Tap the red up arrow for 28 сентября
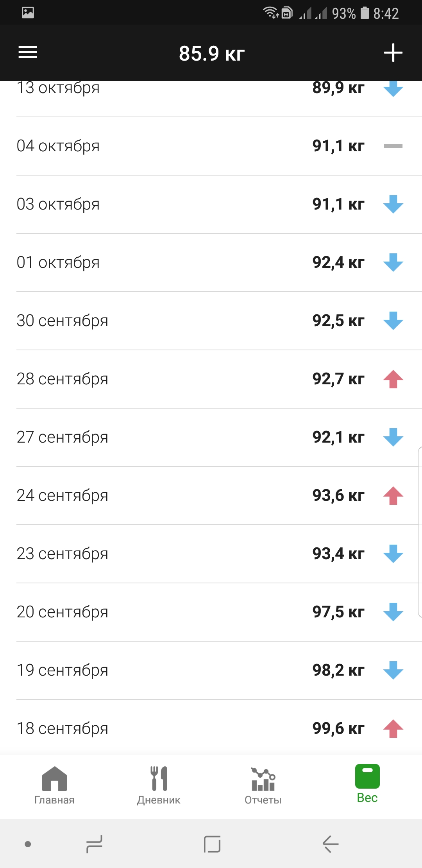 click(393, 379)
